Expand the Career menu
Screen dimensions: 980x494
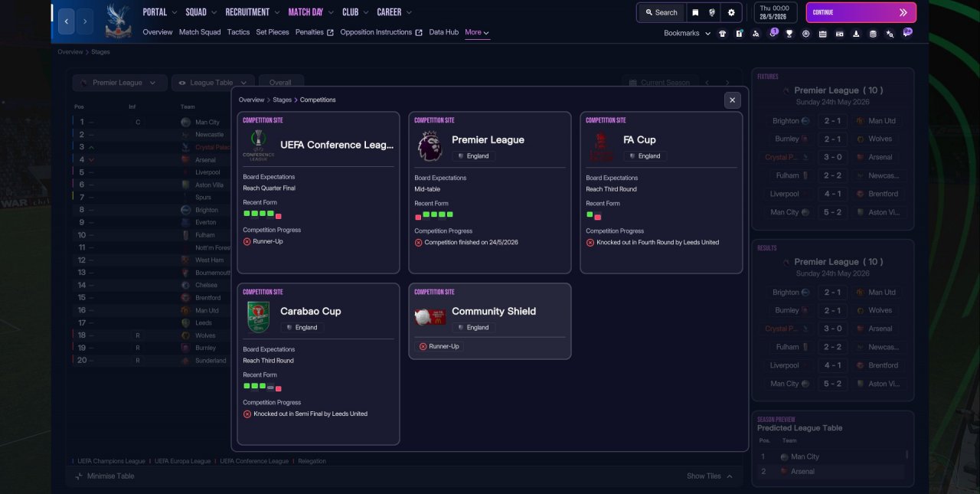394,12
